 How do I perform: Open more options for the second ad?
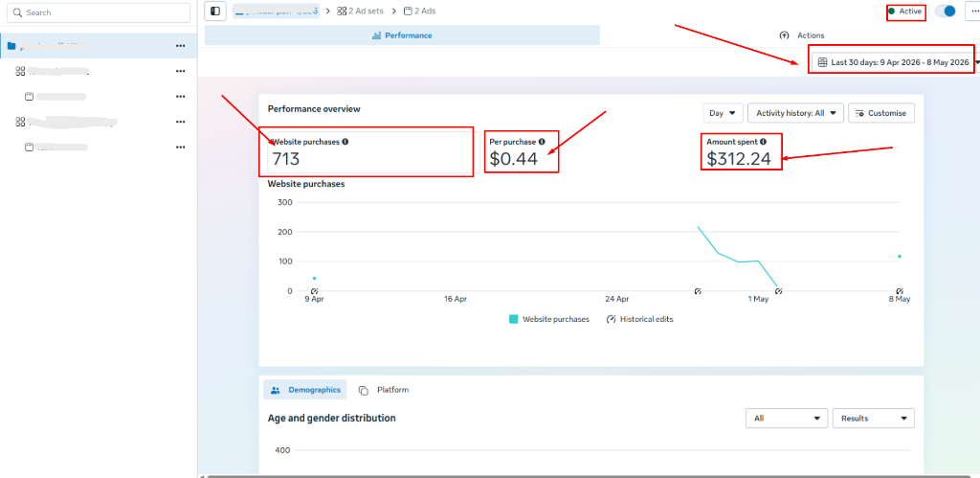tap(181, 147)
